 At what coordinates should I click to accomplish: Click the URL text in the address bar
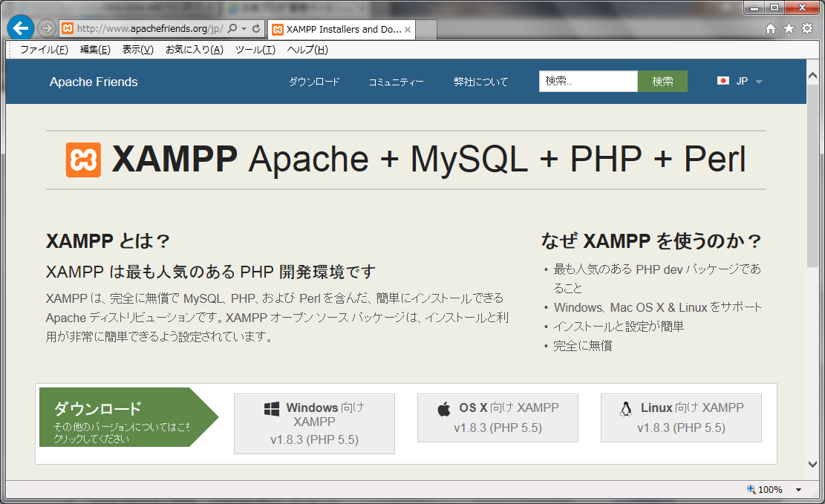click(x=150, y=28)
